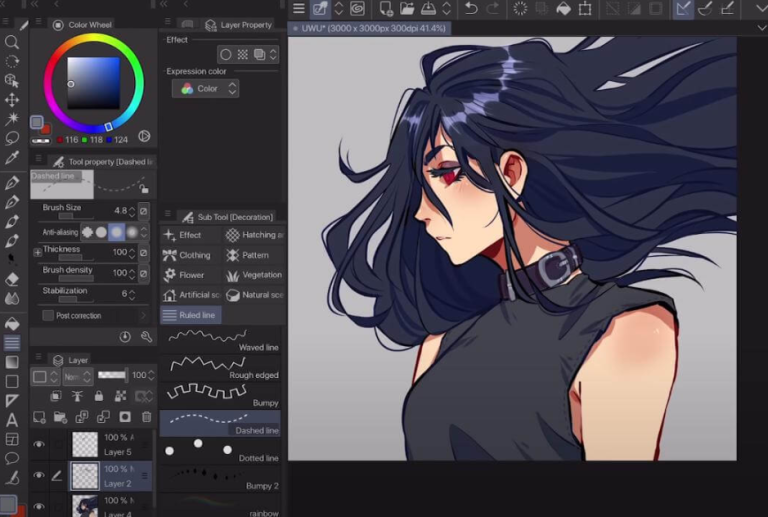Image resolution: width=768 pixels, height=517 pixels.
Task: Click the Open file folder icon
Action: click(405, 9)
